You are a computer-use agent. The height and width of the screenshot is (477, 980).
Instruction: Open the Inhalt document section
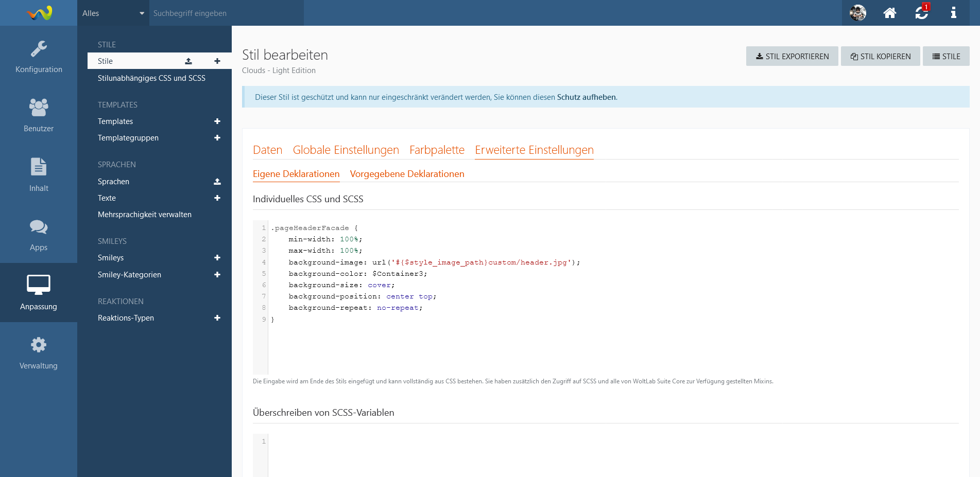coord(39,175)
